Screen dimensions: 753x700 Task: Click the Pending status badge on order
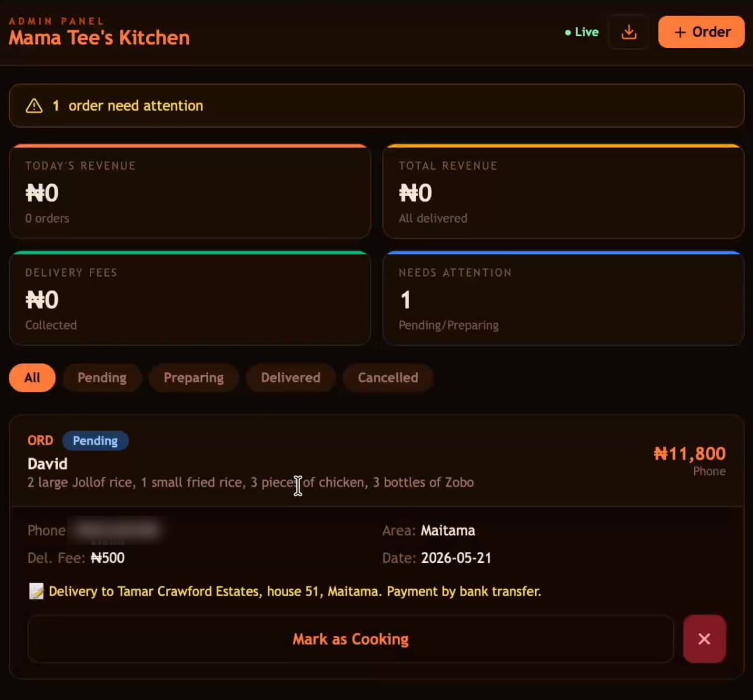(95, 440)
